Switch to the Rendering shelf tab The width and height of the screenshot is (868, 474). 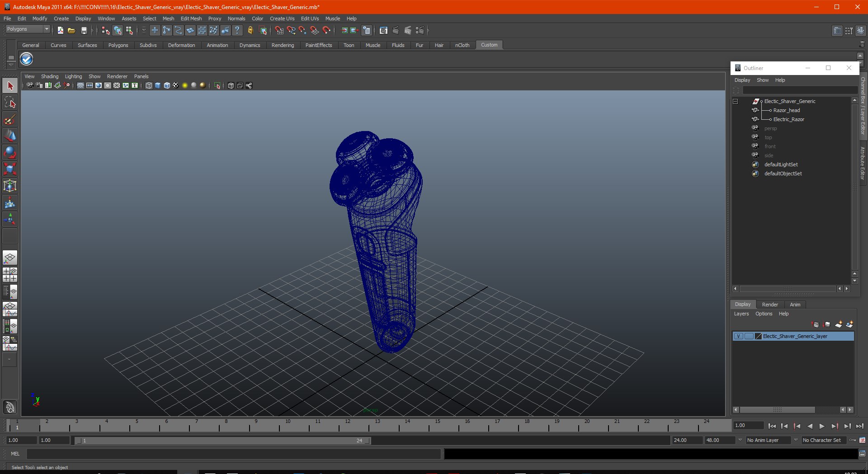coord(283,45)
